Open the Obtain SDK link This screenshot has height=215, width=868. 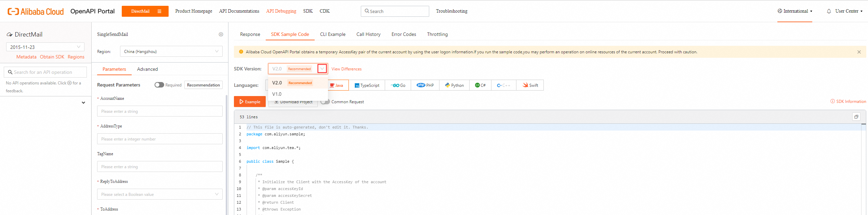pos(52,57)
